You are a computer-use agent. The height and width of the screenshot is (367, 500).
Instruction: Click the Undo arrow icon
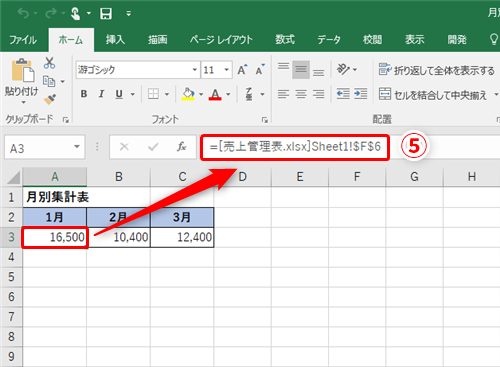[x=23, y=13]
